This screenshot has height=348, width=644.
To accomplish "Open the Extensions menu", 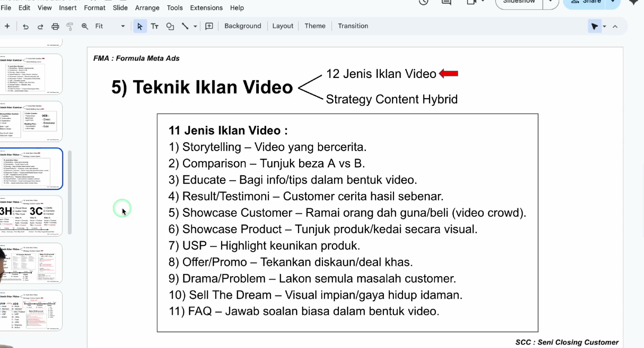I will pos(206,8).
